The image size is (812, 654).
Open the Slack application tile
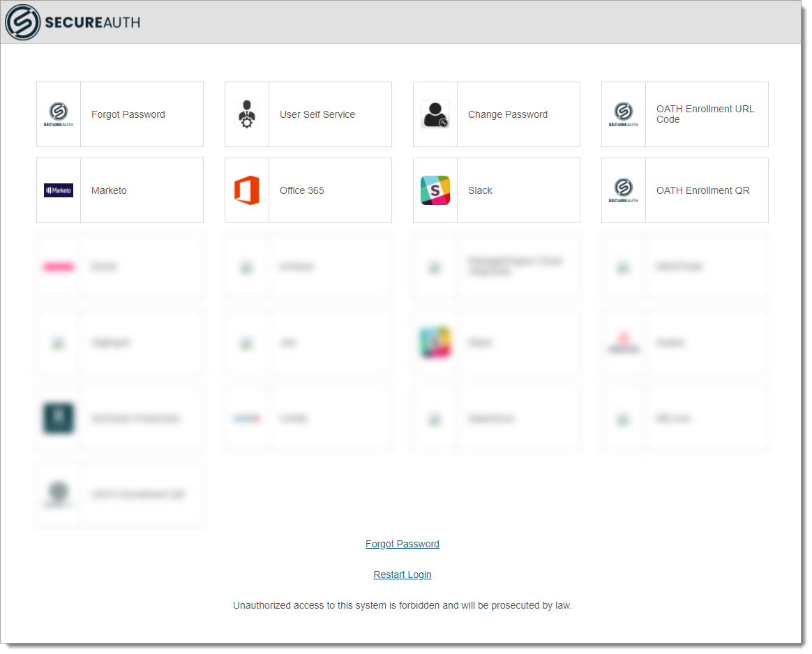tap(496, 190)
